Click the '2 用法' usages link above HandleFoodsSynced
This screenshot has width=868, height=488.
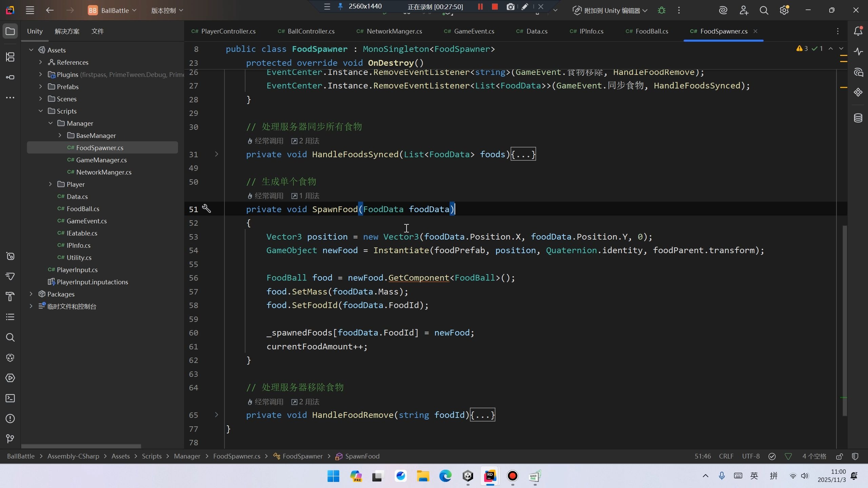pyautogui.click(x=305, y=141)
